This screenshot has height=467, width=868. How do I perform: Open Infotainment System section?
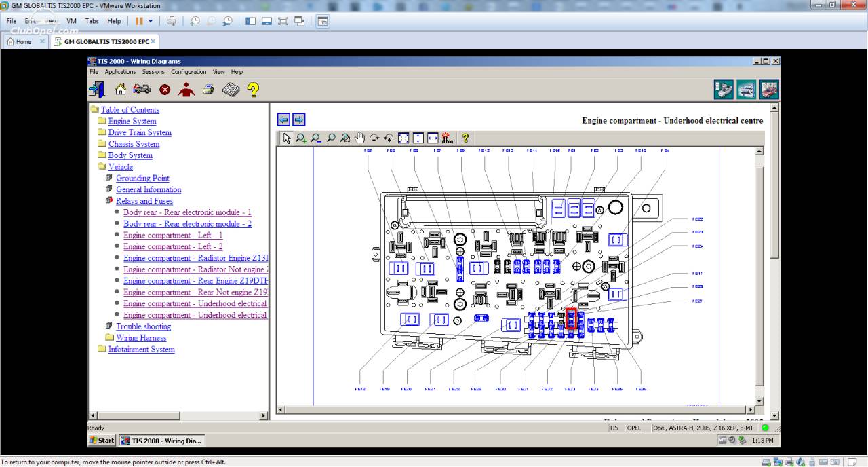pyautogui.click(x=142, y=350)
